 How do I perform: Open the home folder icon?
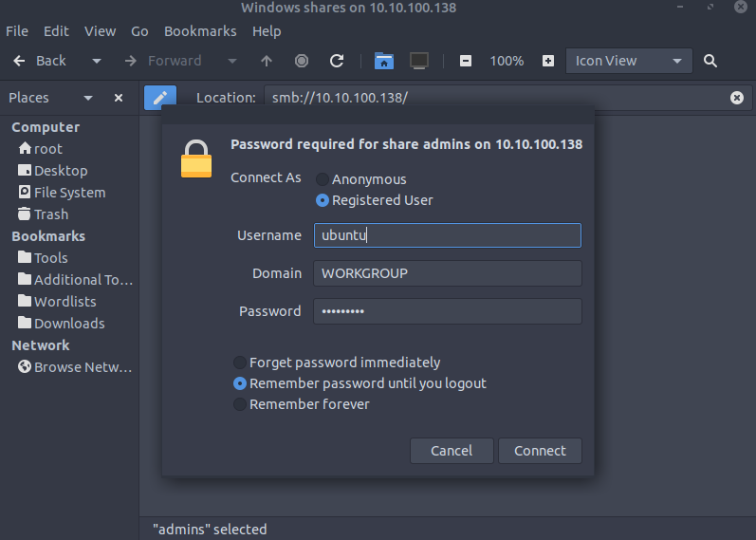click(x=383, y=61)
